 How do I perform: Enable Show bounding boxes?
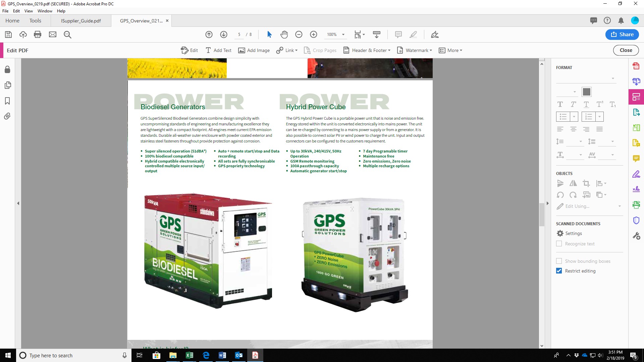click(x=559, y=261)
